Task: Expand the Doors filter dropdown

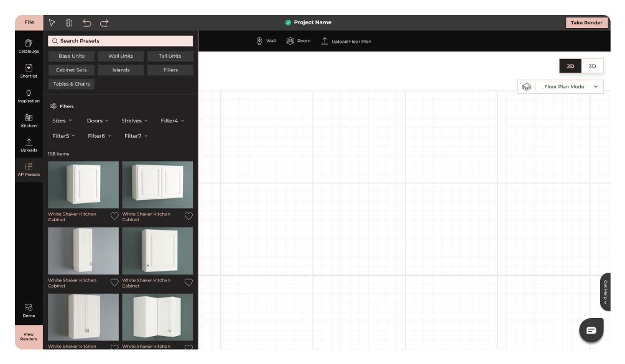Action: click(x=98, y=121)
